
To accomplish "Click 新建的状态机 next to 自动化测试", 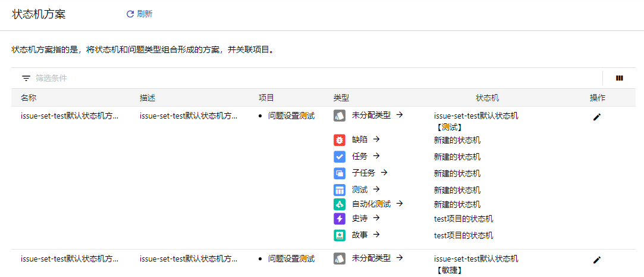I will [457, 204].
